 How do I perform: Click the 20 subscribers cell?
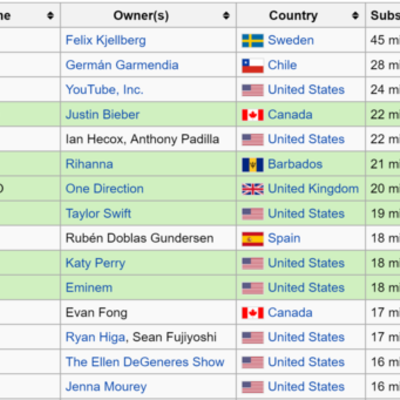pos(383,189)
